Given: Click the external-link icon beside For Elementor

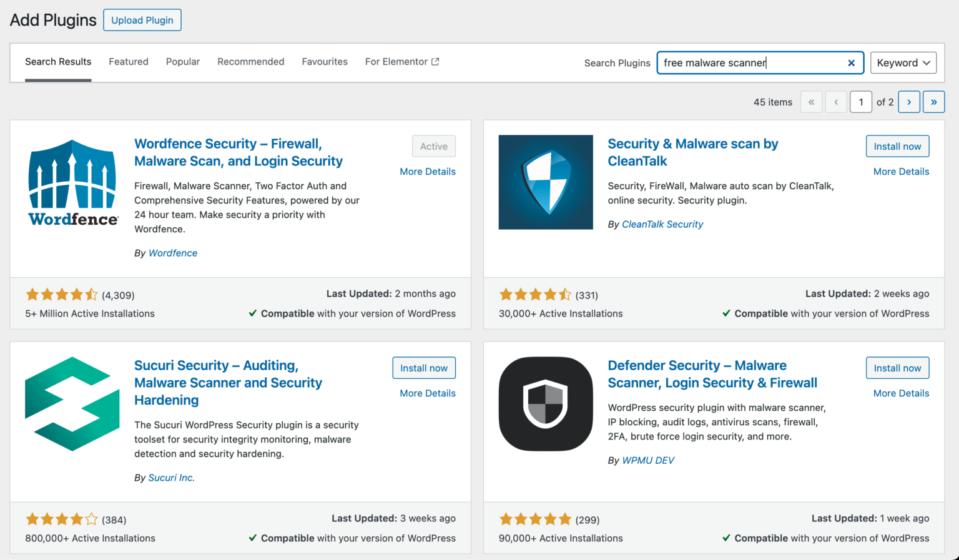Looking at the screenshot, I should coord(435,61).
